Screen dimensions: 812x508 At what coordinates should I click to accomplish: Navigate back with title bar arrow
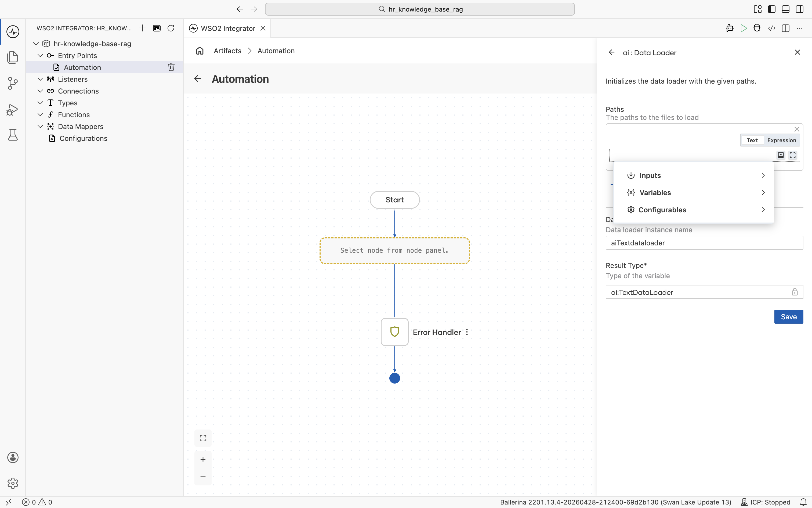[240, 9]
